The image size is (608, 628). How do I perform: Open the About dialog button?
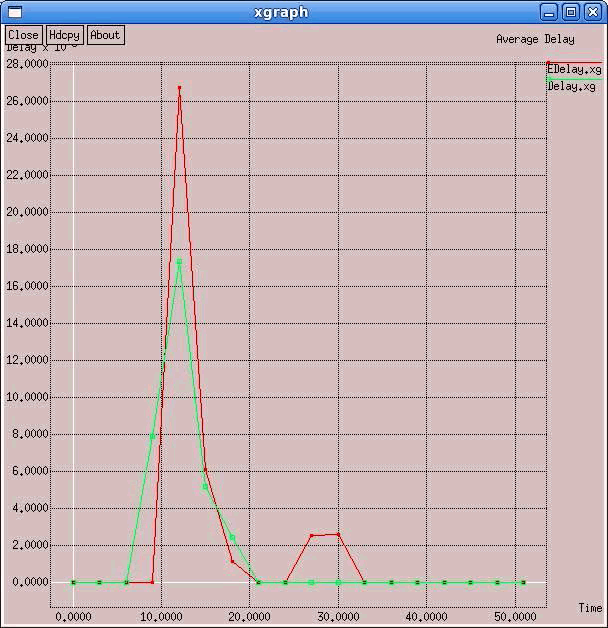105,35
